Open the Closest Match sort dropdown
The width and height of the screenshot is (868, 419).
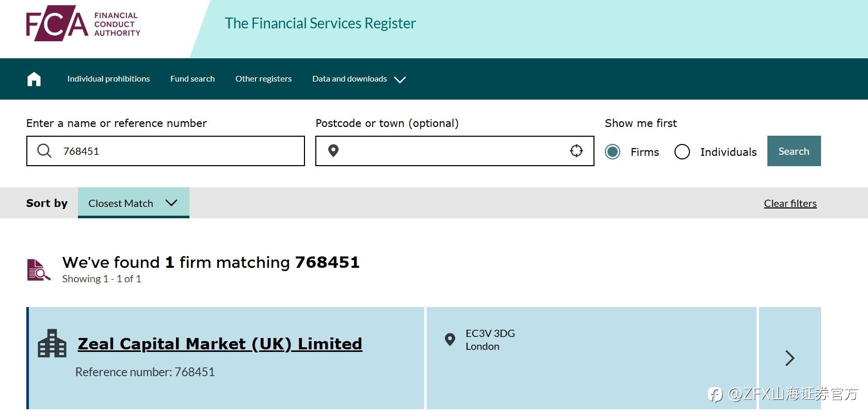coord(133,203)
